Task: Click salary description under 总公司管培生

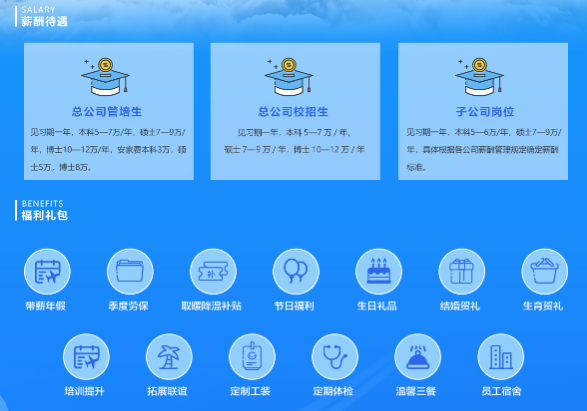Action: [109, 150]
